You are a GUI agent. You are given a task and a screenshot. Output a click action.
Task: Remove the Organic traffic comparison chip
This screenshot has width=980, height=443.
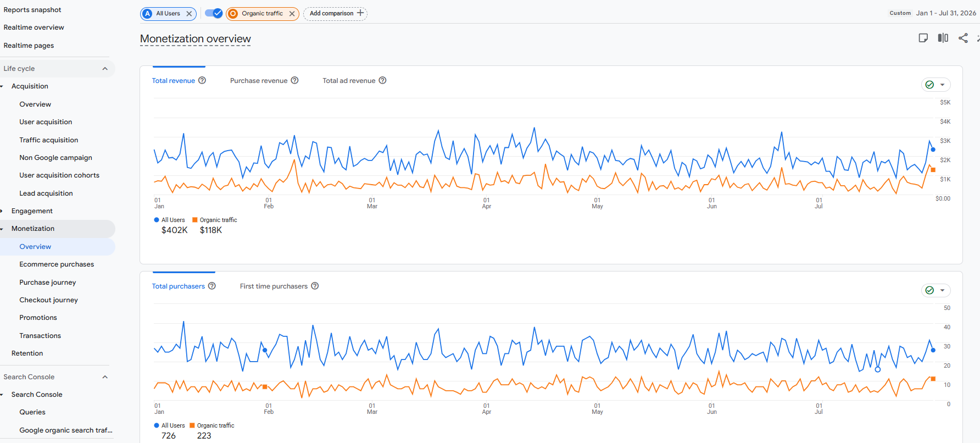tap(292, 14)
